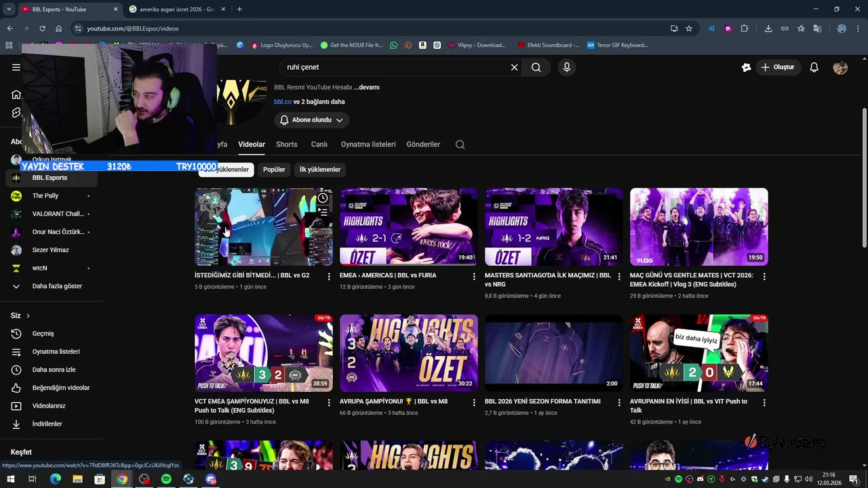Expand the Siz section chevron
868x488 pixels.
(x=28, y=316)
